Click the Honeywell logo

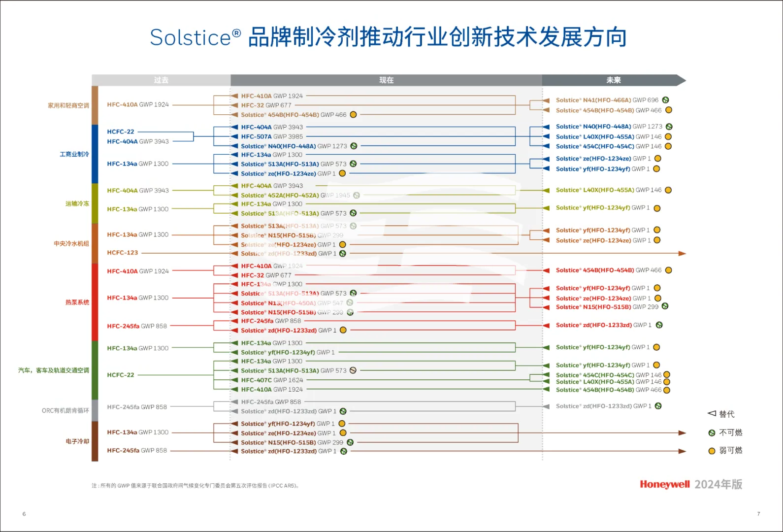[665, 484]
